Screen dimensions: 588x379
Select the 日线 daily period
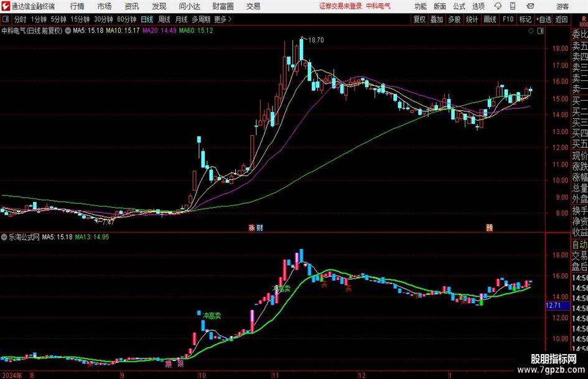[147, 19]
